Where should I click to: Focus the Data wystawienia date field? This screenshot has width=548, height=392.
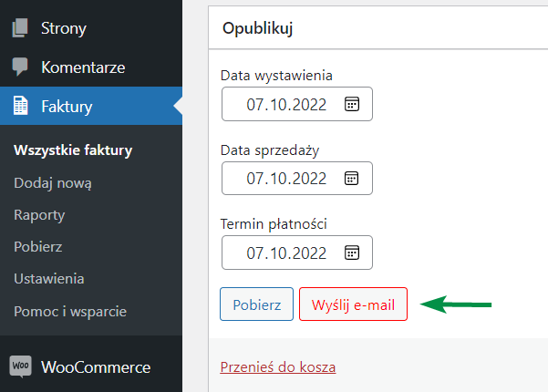coord(297,104)
